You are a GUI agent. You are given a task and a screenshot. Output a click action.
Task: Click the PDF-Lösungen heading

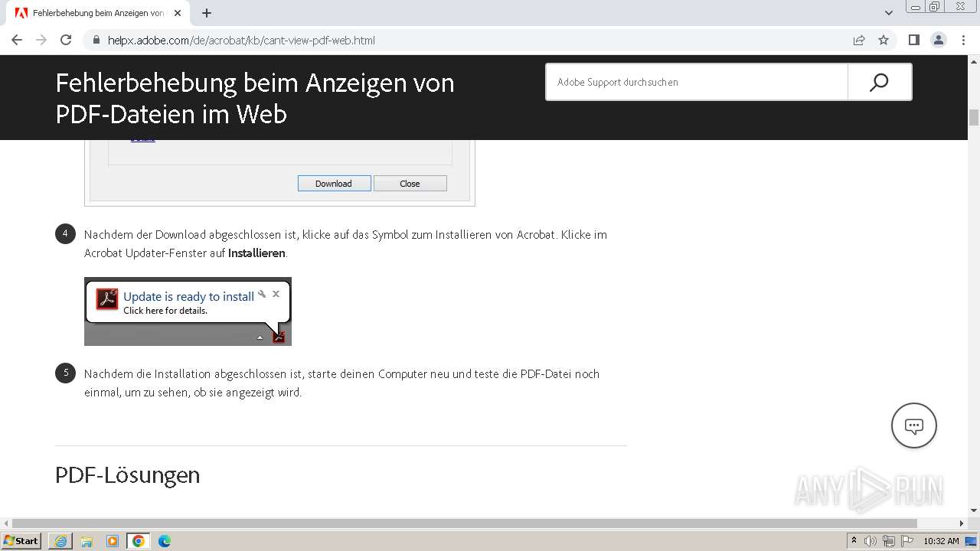128,475
